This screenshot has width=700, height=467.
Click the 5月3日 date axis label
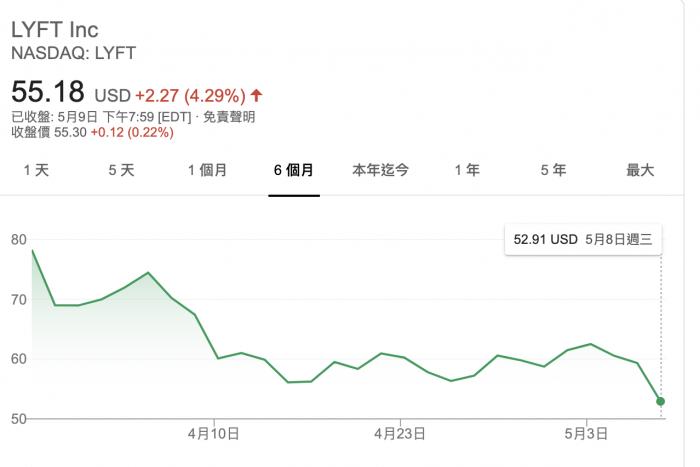[x=587, y=434]
